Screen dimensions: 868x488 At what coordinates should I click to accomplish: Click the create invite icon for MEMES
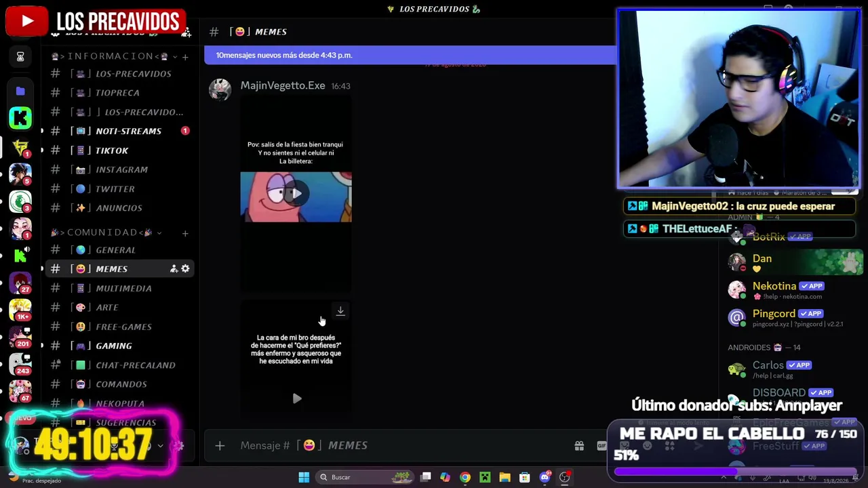pyautogui.click(x=174, y=269)
